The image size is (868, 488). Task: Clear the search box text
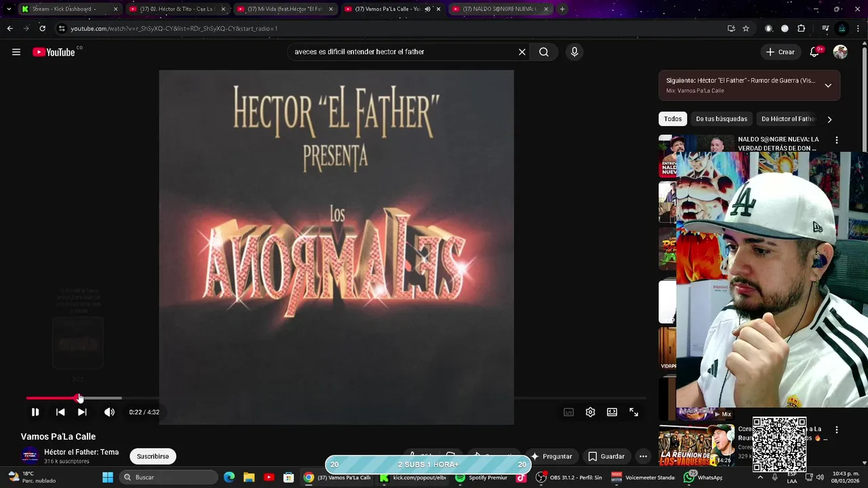tap(522, 52)
